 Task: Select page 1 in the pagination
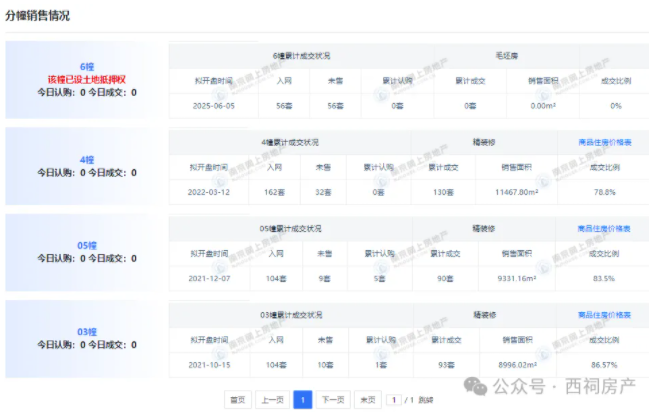303,399
